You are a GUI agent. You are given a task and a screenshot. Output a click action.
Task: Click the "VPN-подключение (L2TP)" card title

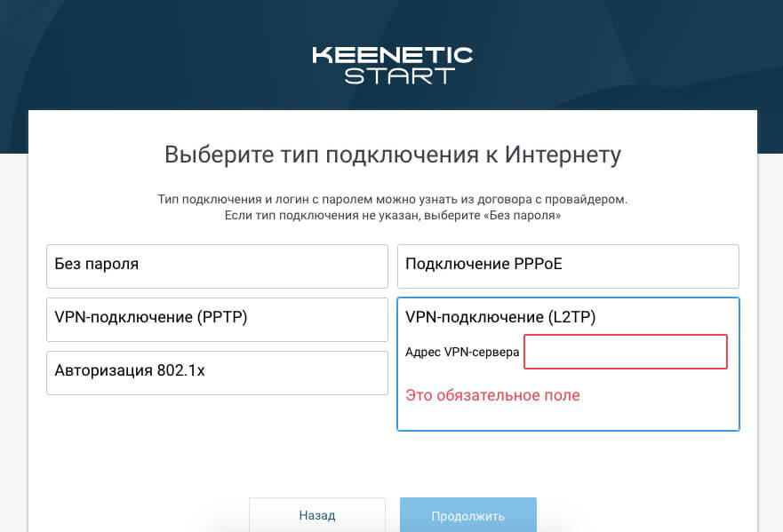click(x=500, y=317)
